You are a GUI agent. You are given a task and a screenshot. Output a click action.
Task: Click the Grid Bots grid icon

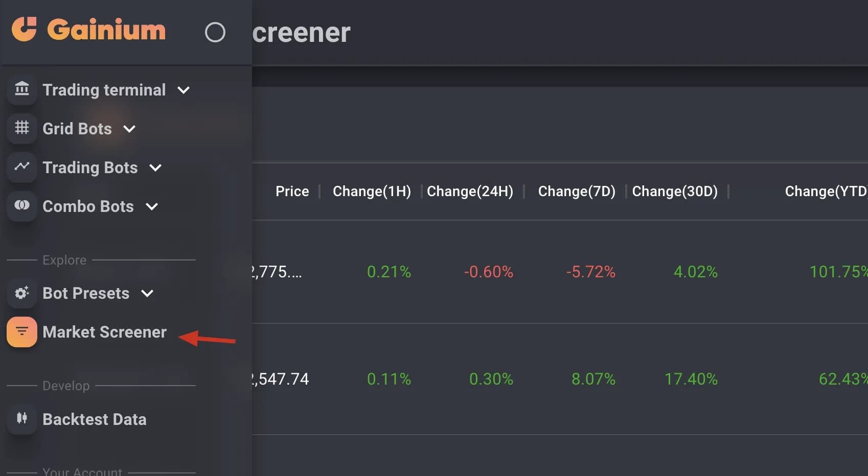pyautogui.click(x=22, y=128)
